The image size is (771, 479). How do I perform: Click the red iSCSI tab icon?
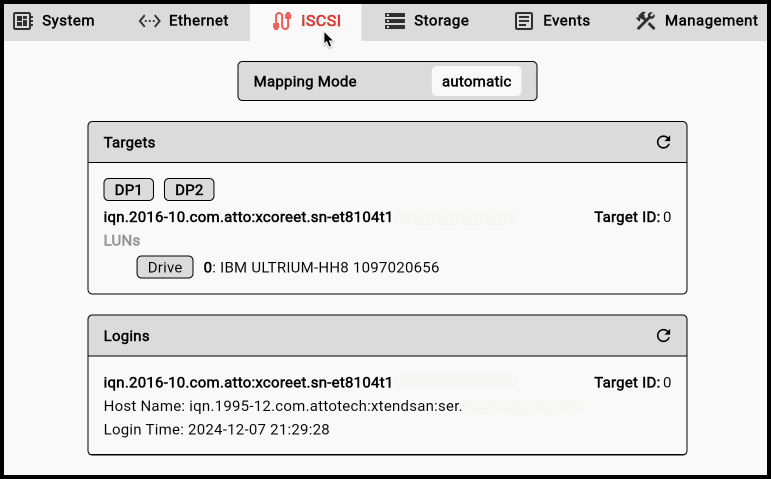281,21
